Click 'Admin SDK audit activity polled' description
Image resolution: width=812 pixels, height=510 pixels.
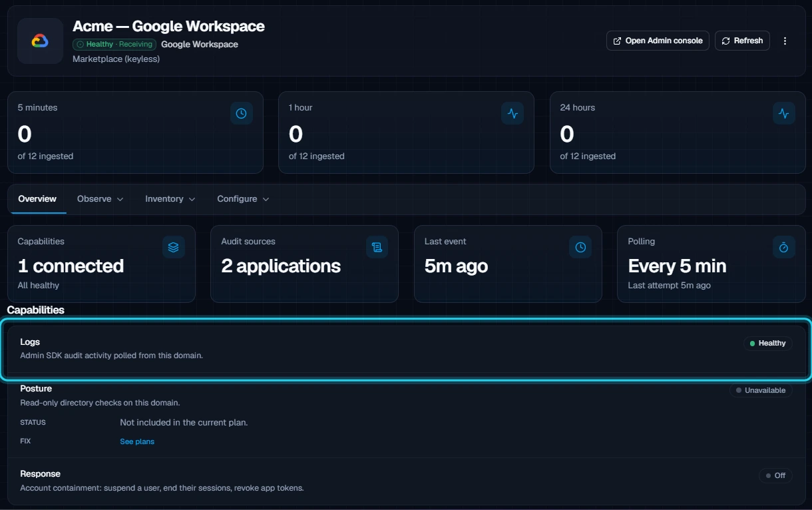[x=111, y=356]
